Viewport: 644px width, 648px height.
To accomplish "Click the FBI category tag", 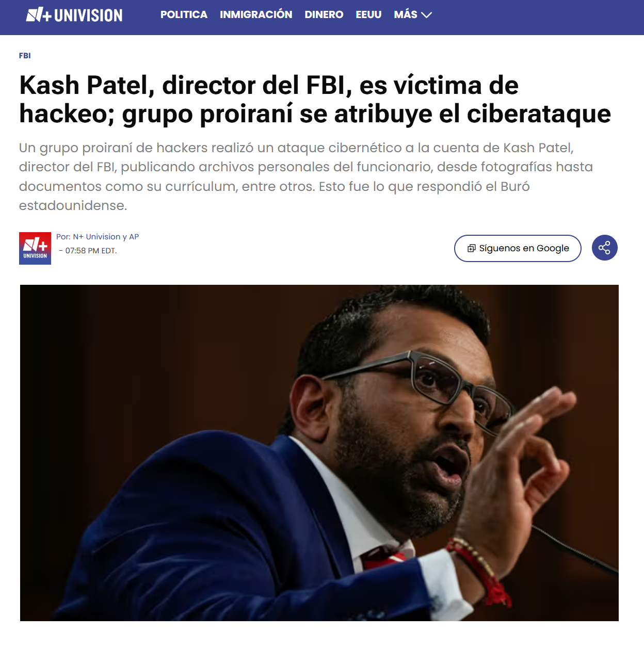I will (25, 56).
